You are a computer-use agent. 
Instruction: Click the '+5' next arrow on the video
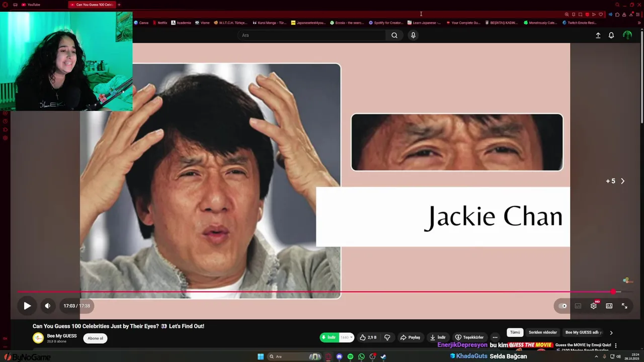[622, 181]
